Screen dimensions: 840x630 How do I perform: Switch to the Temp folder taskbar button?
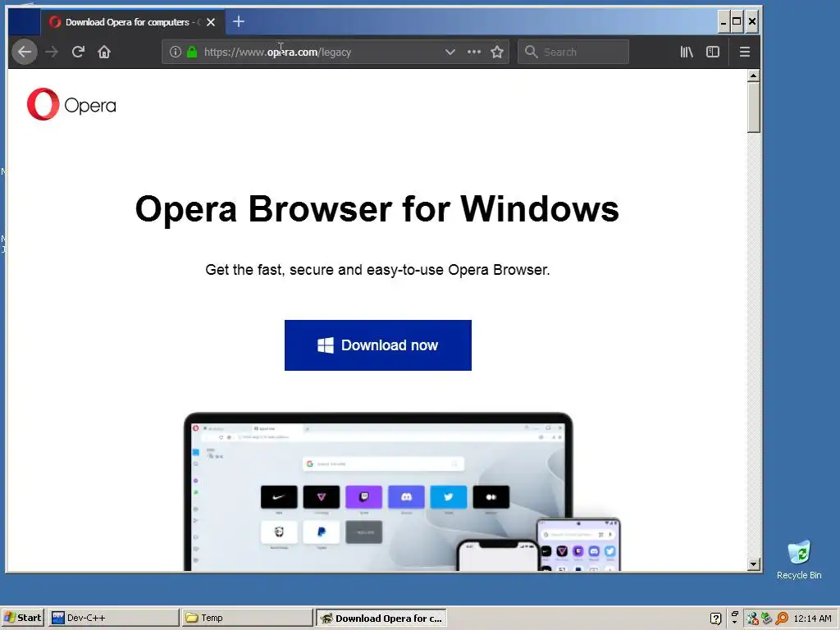click(x=247, y=618)
